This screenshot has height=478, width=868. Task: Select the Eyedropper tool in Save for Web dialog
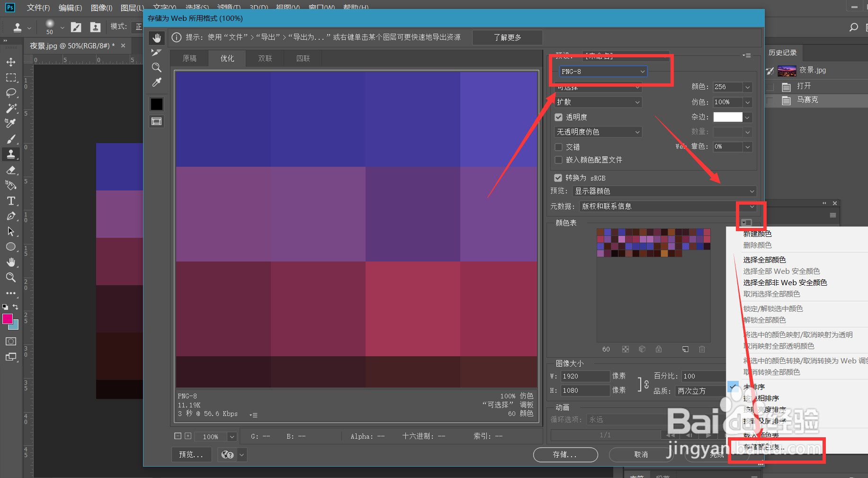(x=157, y=82)
